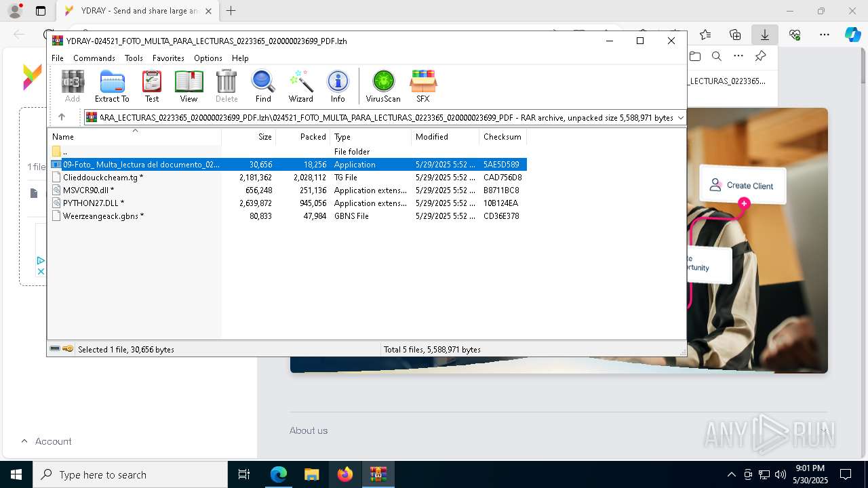Go up one folder level arrow
The image size is (868, 488).
click(62, 117)
